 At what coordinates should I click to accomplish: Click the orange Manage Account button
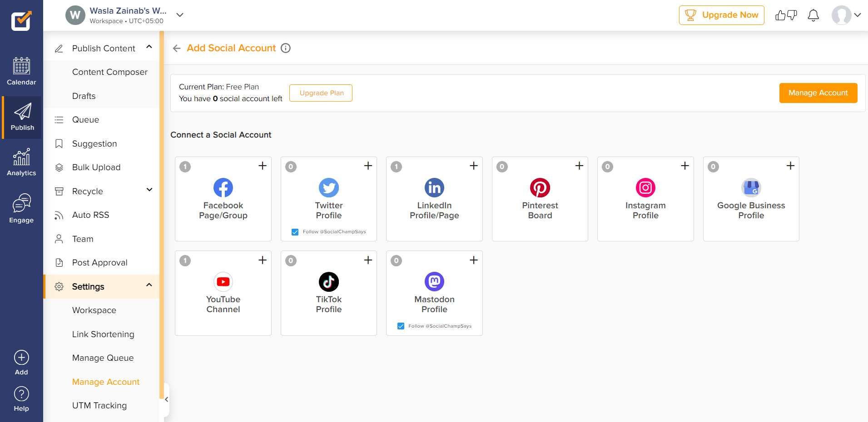tap(818, 93)
